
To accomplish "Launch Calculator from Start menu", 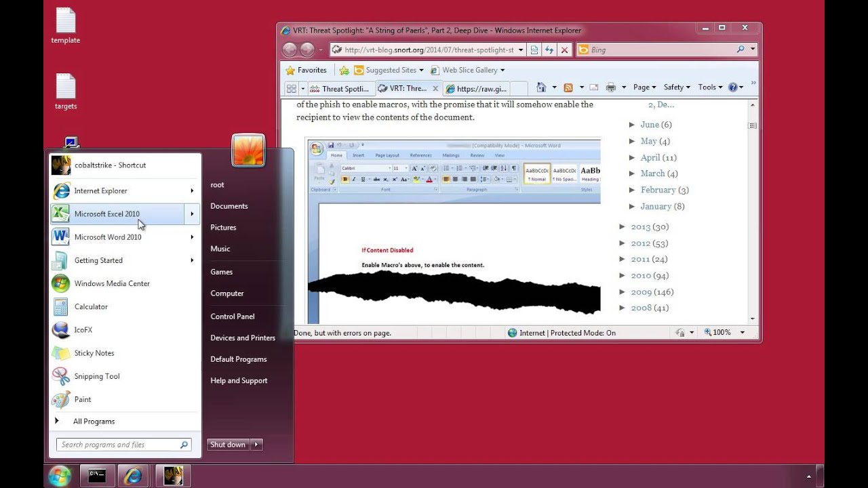I will click(x=125, y=306).
